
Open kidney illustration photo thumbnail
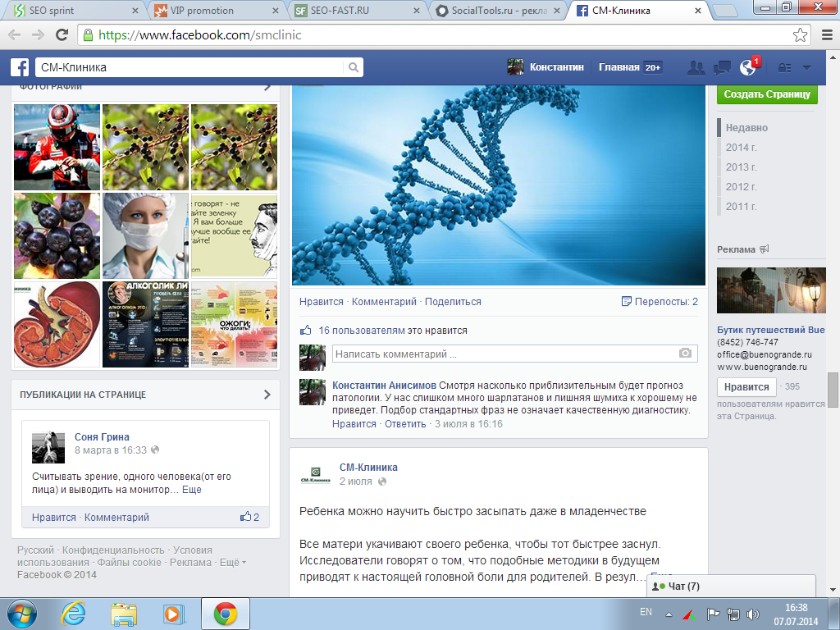(x=57, y=324)
